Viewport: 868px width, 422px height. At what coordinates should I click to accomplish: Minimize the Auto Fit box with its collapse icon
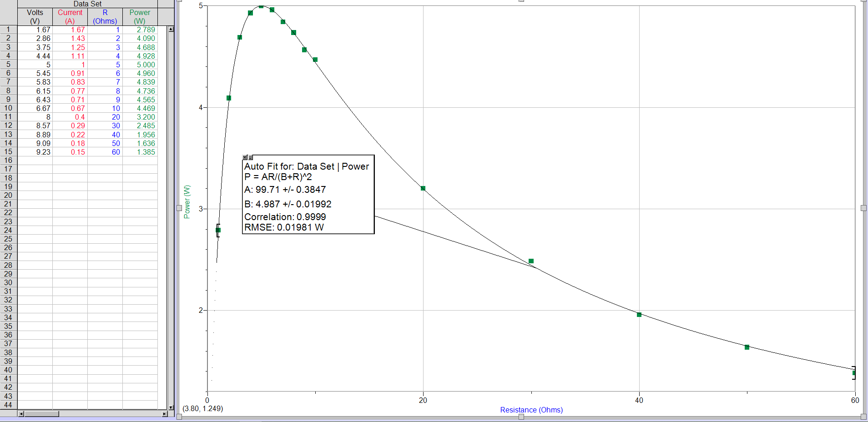251,157
